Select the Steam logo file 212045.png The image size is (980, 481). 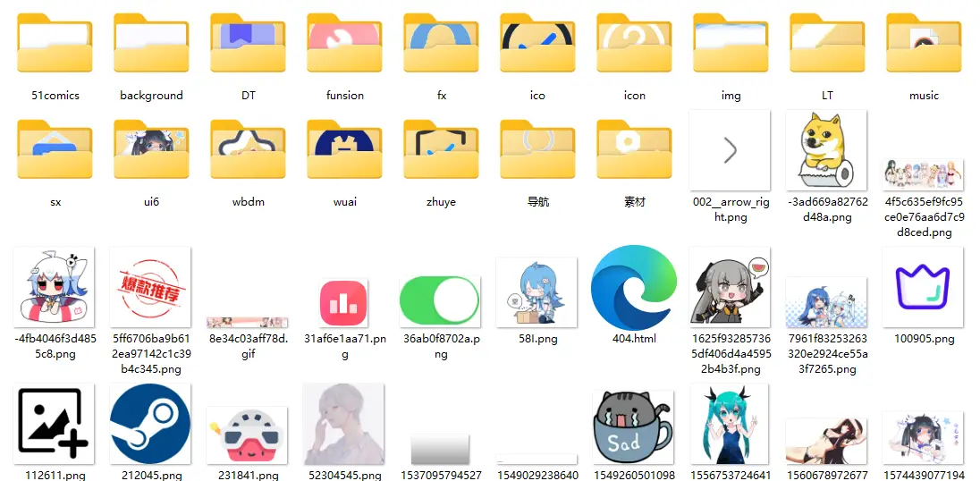pyautogui.click(x=150, y=424)
